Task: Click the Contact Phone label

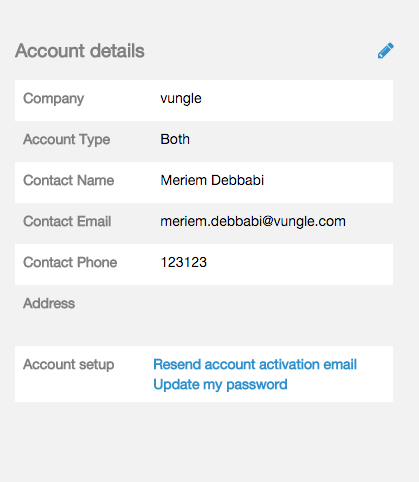Action: tap(70, 262)
